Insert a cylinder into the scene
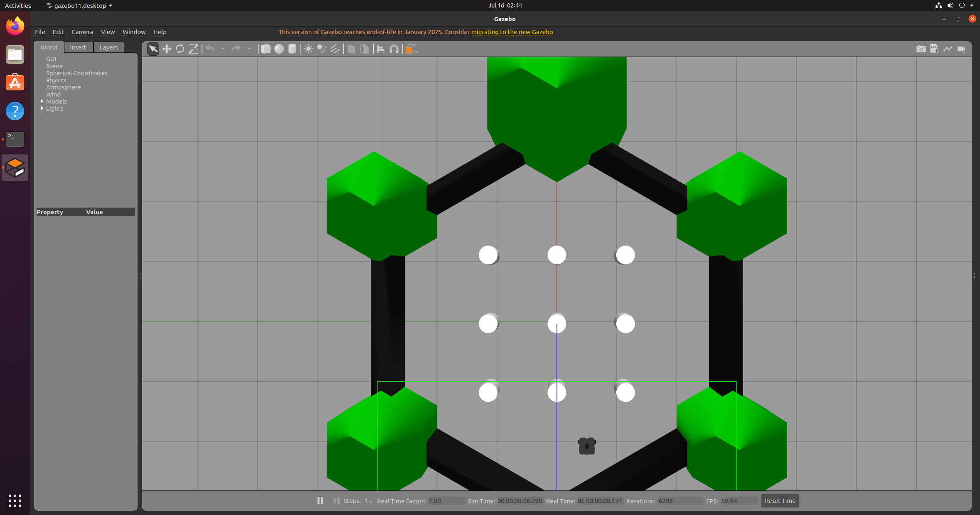Screen dimensions: 980x515 [x=292, y=49]
